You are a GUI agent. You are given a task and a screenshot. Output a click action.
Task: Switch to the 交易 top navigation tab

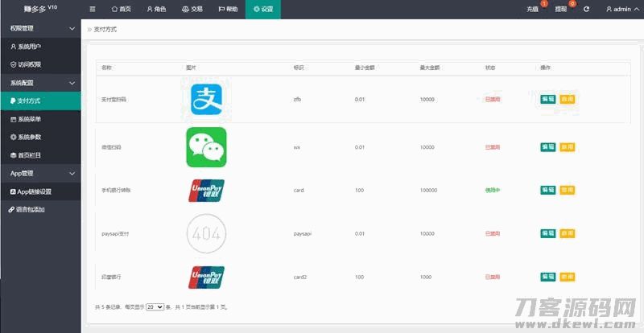192,9
